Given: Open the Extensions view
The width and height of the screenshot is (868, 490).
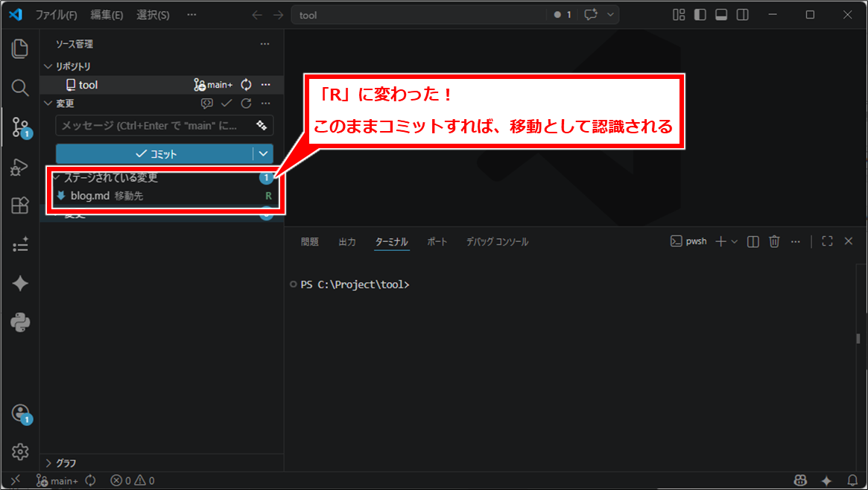Looking at the screenshot, I should (20, 206).
